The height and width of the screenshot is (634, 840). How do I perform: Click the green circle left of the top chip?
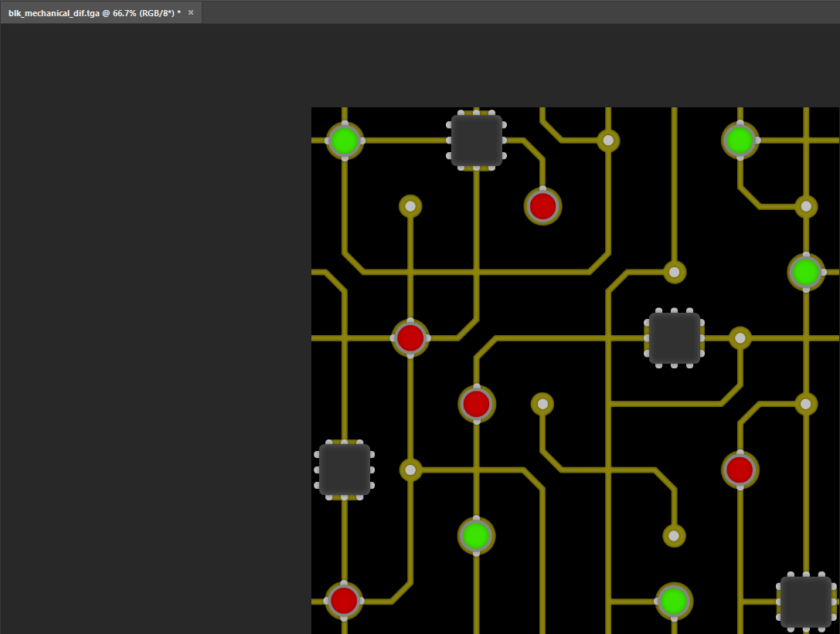[x=344, y=141]
